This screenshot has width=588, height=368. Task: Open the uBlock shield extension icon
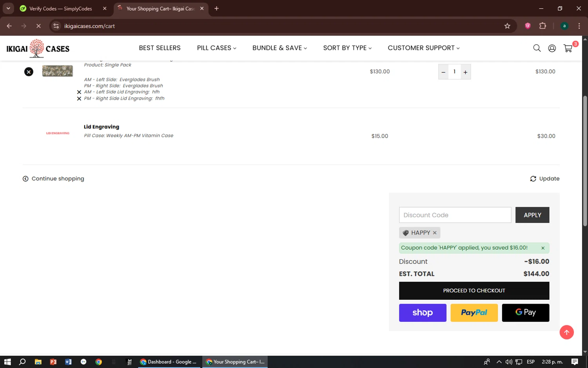click(528, 26)
